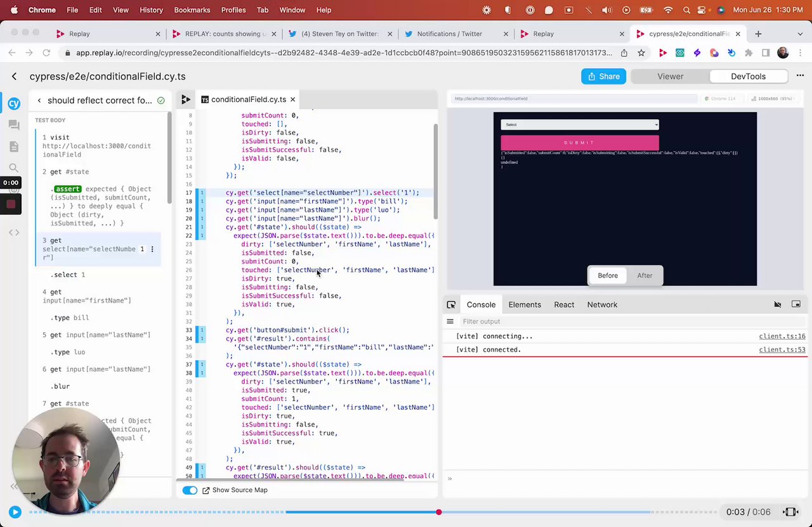Click the Chrome address bar URL
This screenshot has height=527, width=812.
click(344, 53)
